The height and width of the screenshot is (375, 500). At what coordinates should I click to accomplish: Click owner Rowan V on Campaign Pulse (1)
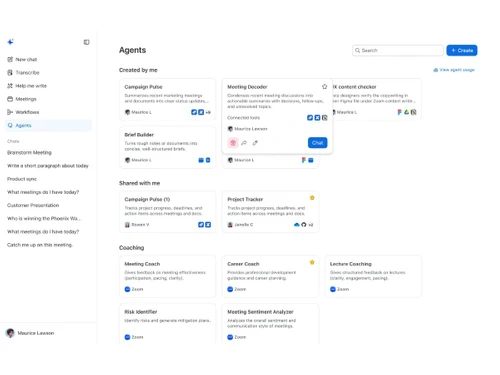click(140, 225)
